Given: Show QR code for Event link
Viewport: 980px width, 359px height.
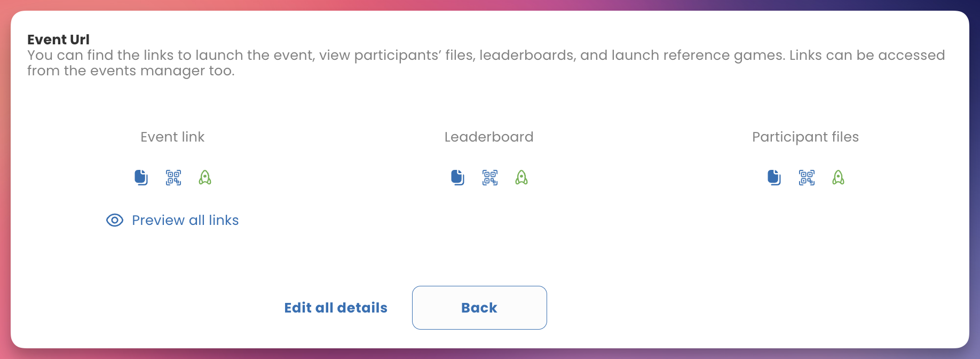Looking at the screenshot, I should click(173, 177).
